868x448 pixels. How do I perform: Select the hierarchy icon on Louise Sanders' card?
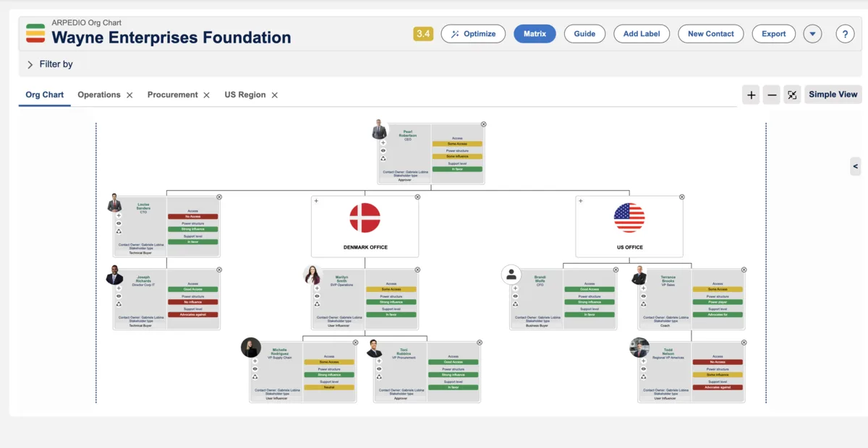(x=119, y=231)
